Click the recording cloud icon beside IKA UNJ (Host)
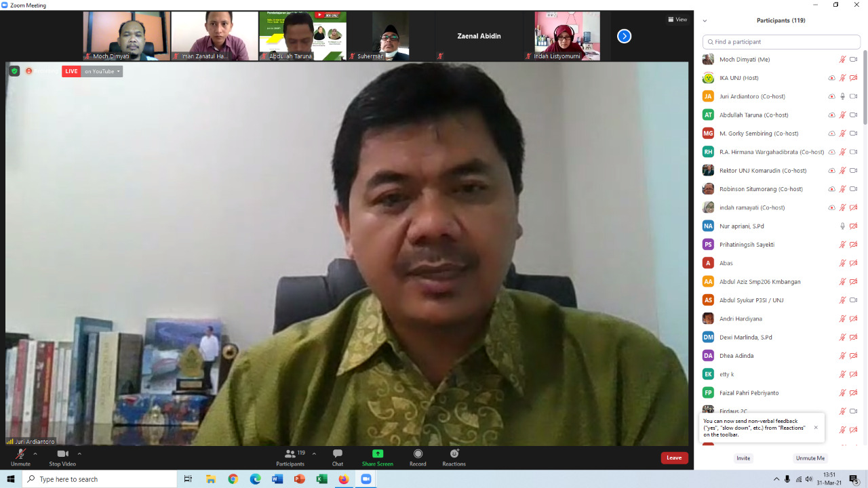This screenshot has width=868, height=488. [x=832, y=78]
